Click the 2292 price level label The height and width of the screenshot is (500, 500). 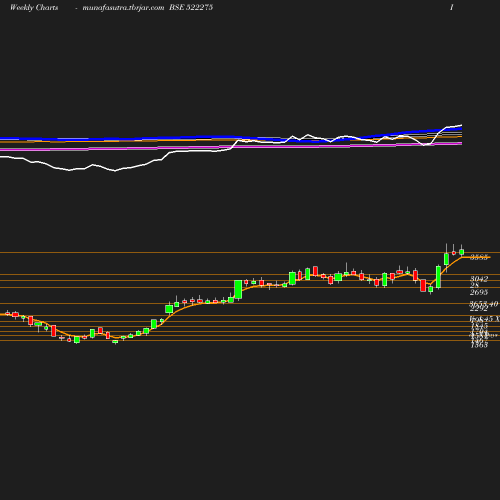[x=479, y=309]
